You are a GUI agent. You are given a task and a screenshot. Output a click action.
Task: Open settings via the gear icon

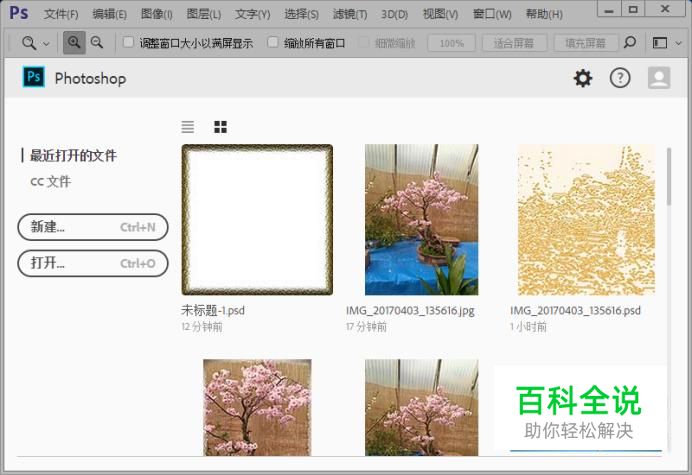tap(583, 78)
